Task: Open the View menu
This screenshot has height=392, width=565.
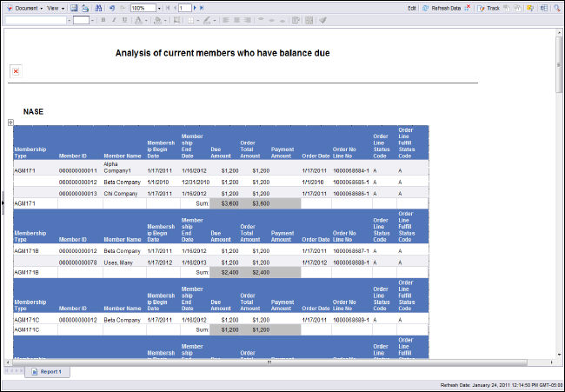Action: point(56,7)
